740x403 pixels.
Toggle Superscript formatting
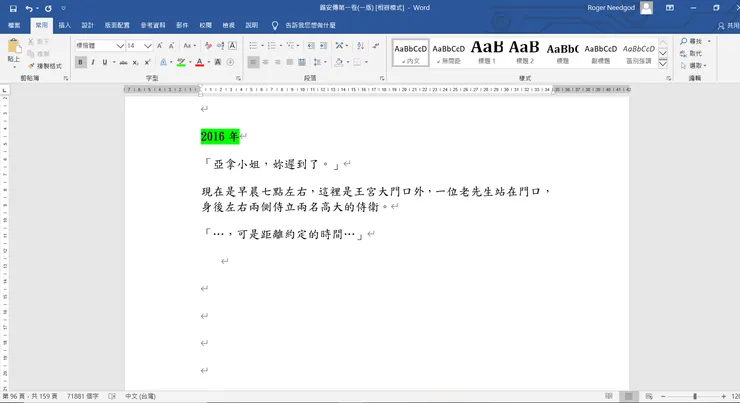point(147,62)
